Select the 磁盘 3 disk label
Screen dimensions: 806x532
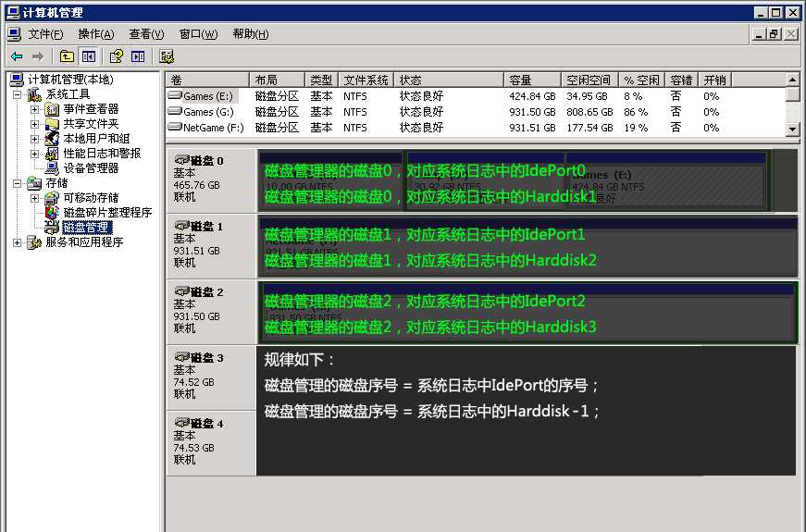[x=211, y=377]
